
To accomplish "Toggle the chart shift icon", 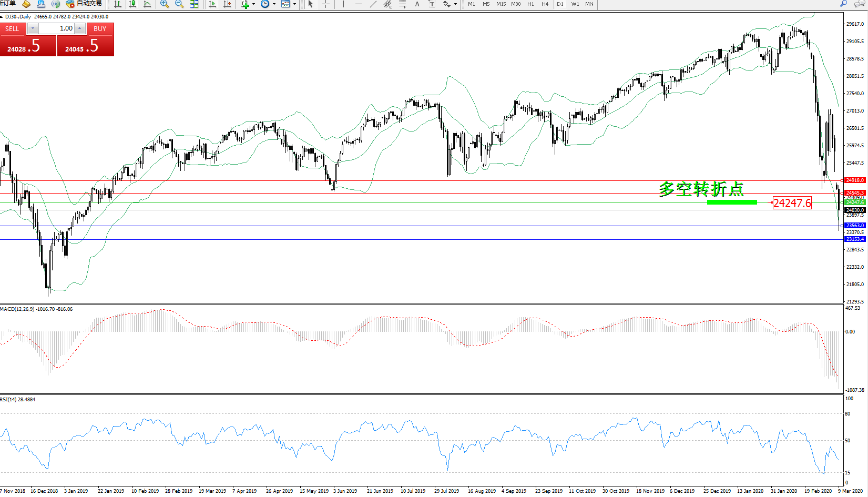I will (x=227, y=4).
